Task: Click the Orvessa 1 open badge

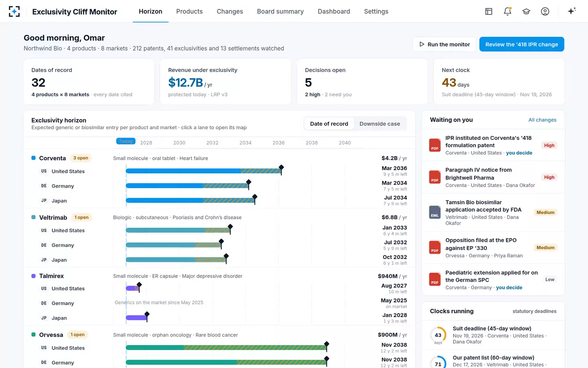Action: (78, 334)
